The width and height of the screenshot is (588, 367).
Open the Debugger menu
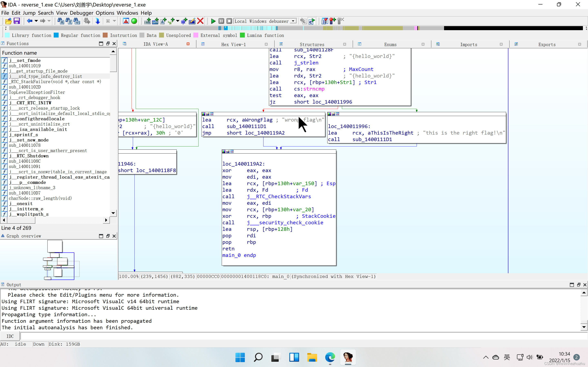click(81, 13)
